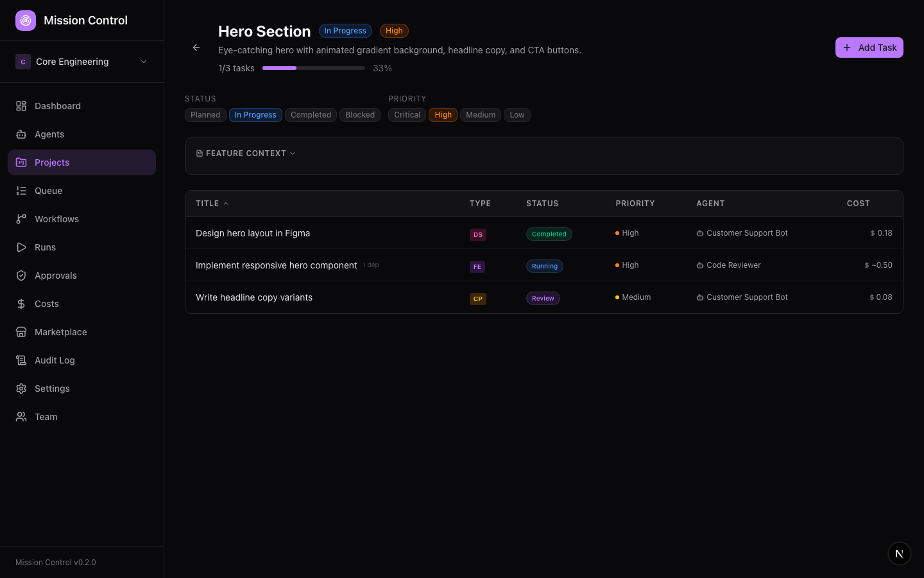
Task: Click the Add Task button
Action: click(x=869, y=48)
